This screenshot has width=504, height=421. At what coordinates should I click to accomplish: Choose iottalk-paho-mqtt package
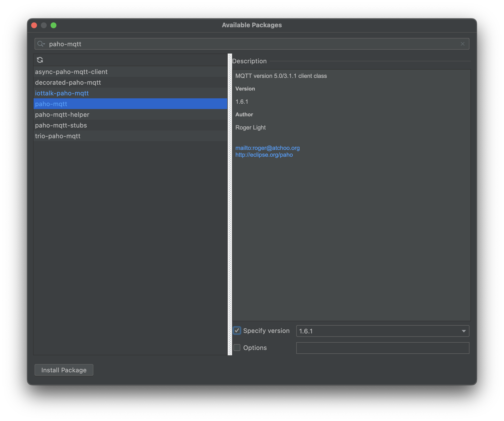pyautogui.click(x=62, y=93)
